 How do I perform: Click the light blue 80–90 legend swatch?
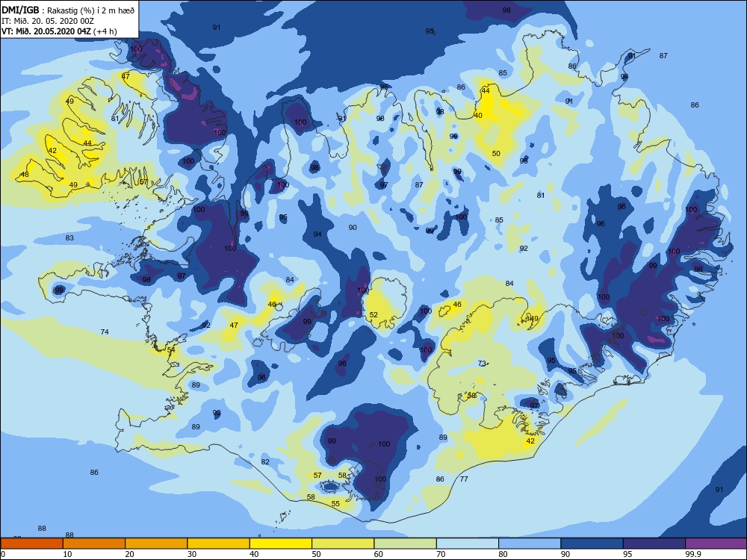pyautogui.click(x=530, y=544)
